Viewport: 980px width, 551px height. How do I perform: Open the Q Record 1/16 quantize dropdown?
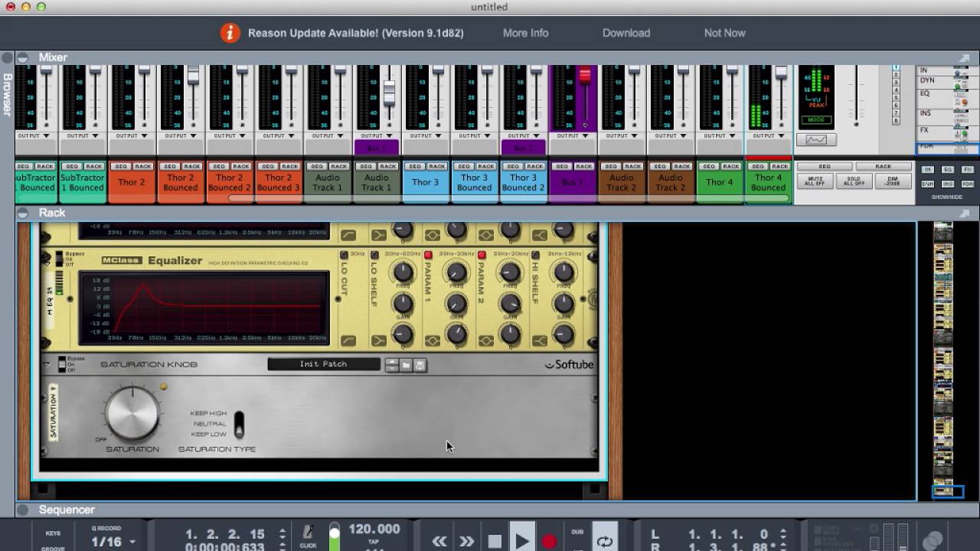(113, 542)
